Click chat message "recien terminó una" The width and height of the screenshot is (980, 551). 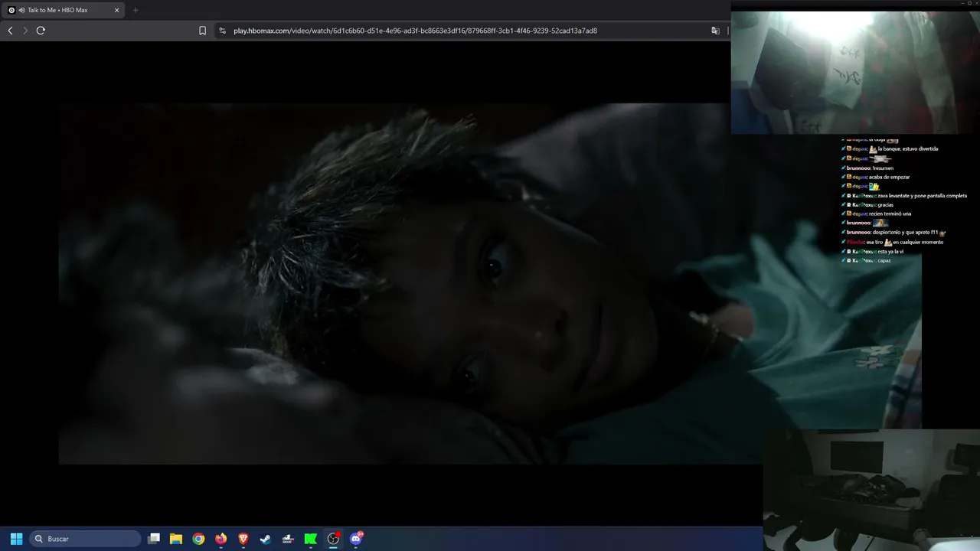[x=890, y=214]
